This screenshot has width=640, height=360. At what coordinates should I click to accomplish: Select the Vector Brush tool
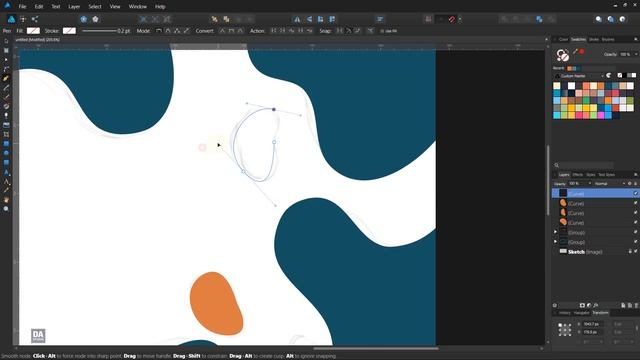pos(6,97)
